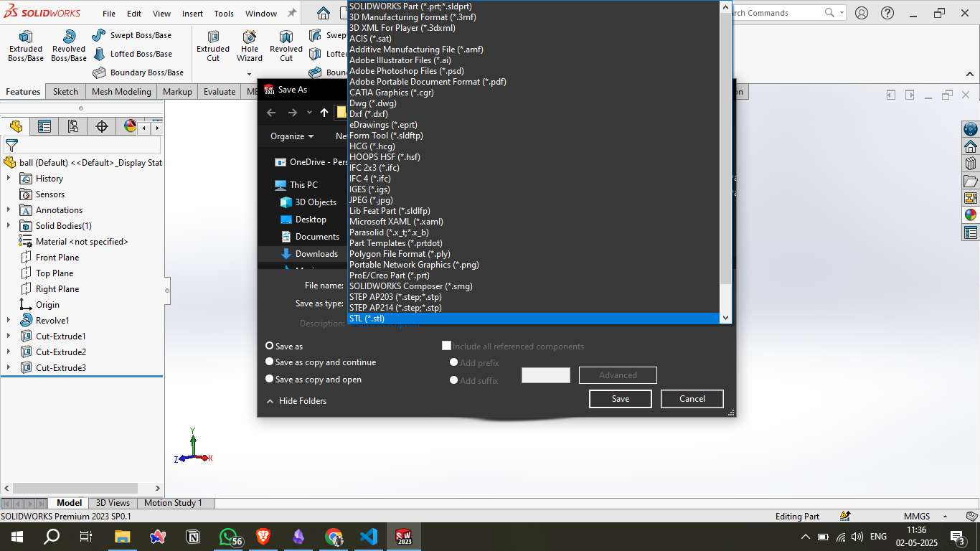Open the DimXpertManager tab

click(x=102, y=126)
